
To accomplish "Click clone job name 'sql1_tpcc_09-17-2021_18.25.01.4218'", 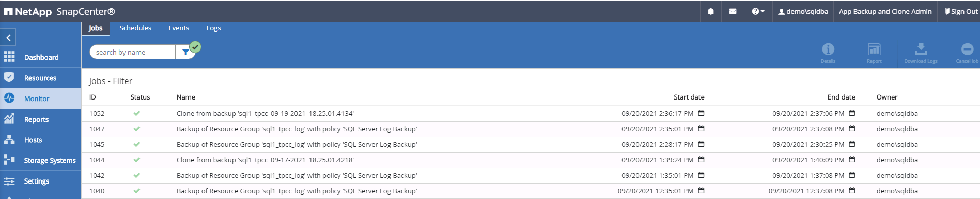I will tap(265, 160).
